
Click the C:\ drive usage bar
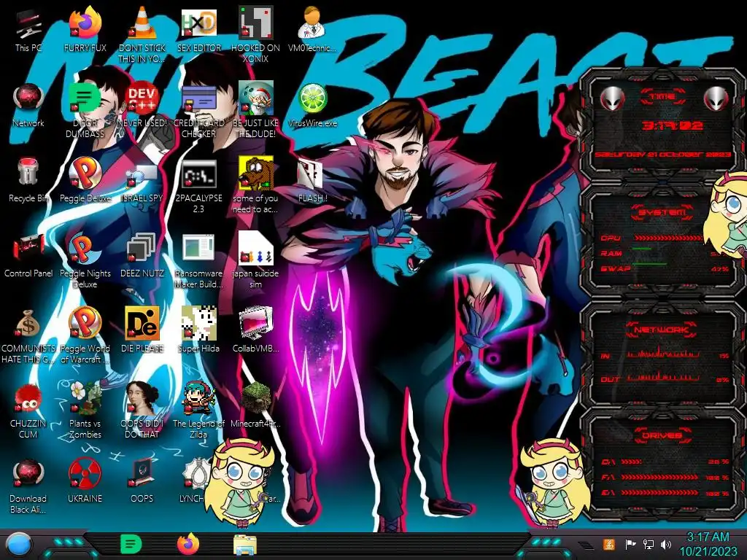click(631, 462)
